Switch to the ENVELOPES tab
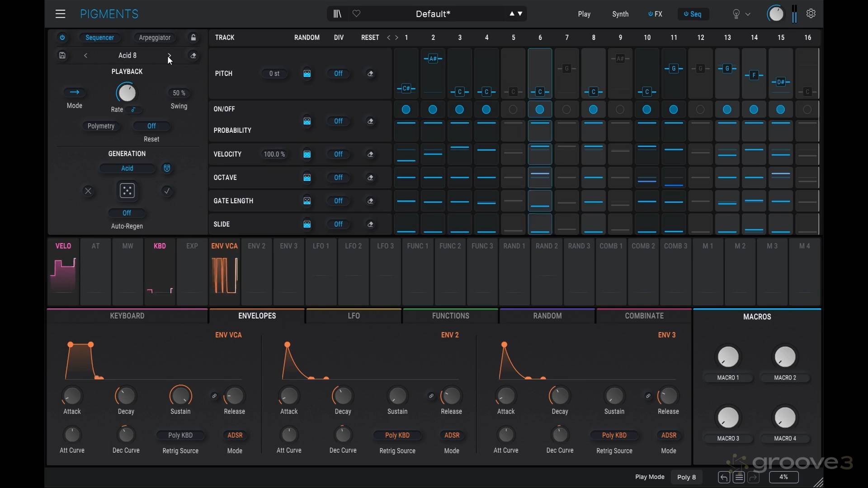This screenshot has height=488, width=868. 257,315
